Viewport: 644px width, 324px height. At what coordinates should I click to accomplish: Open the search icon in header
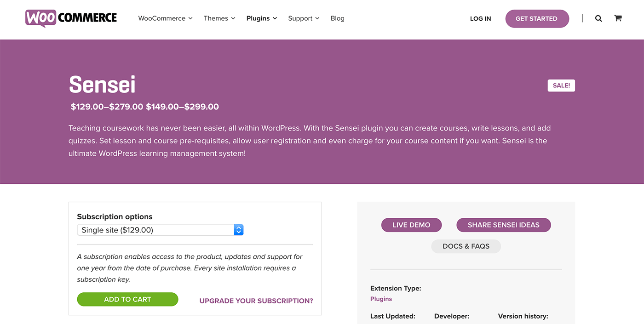click(x=598, y=18)
